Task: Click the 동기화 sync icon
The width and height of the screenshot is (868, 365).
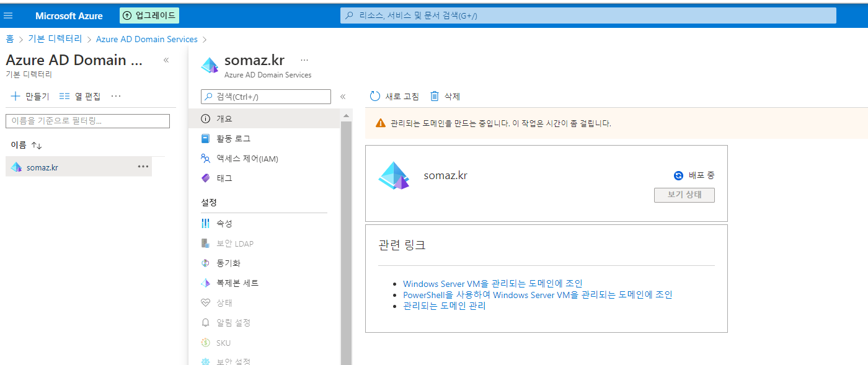Action: (x=206, y=263)
